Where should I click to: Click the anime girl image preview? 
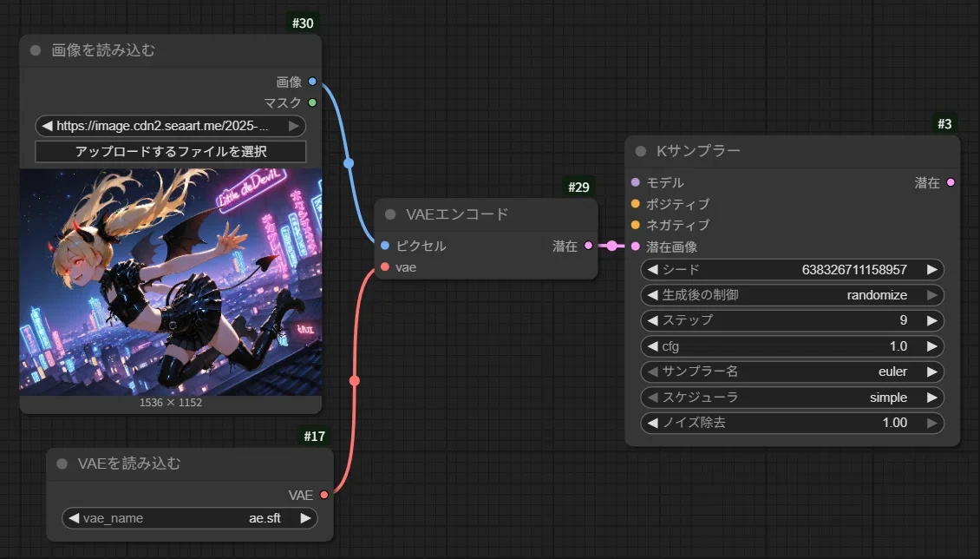(171, 282)
